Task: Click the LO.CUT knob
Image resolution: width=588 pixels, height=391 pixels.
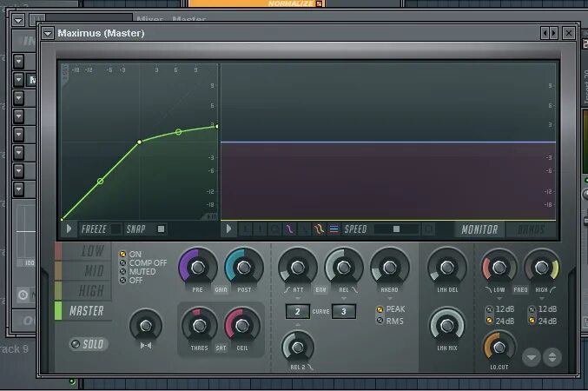Action: click(x=499, y=348)
